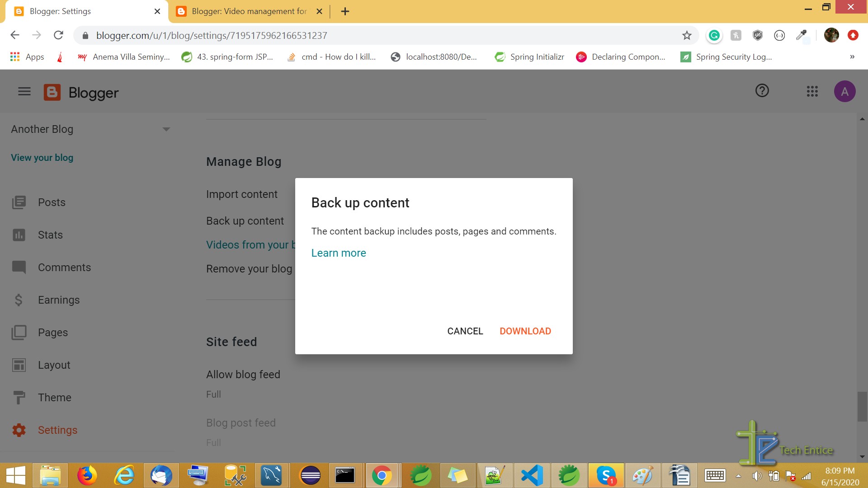Click the Blogger profile avatar icon
Image resolution: width=868 pixels, height=488 pixels.
(845, 90)
